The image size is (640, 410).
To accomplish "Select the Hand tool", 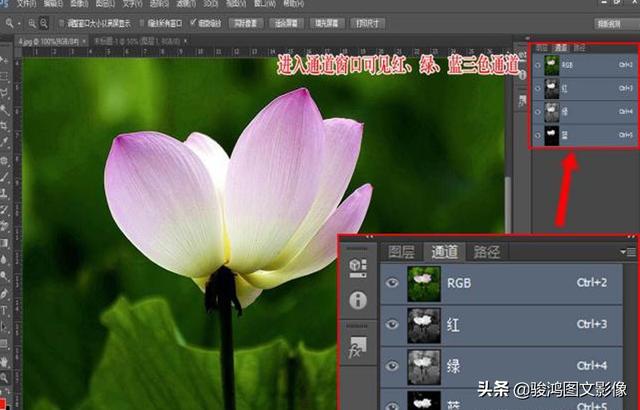I will [x=4, y=361].
